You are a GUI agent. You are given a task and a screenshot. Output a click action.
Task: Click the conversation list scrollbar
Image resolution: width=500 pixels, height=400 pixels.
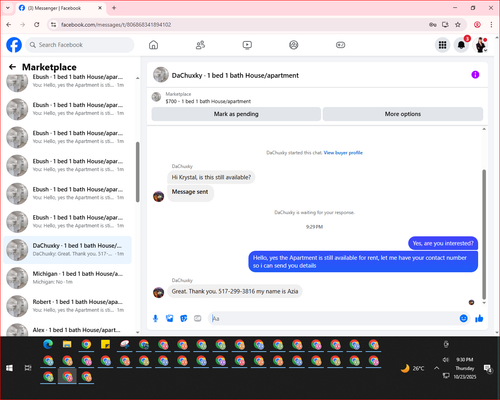(x=137, y=172)
